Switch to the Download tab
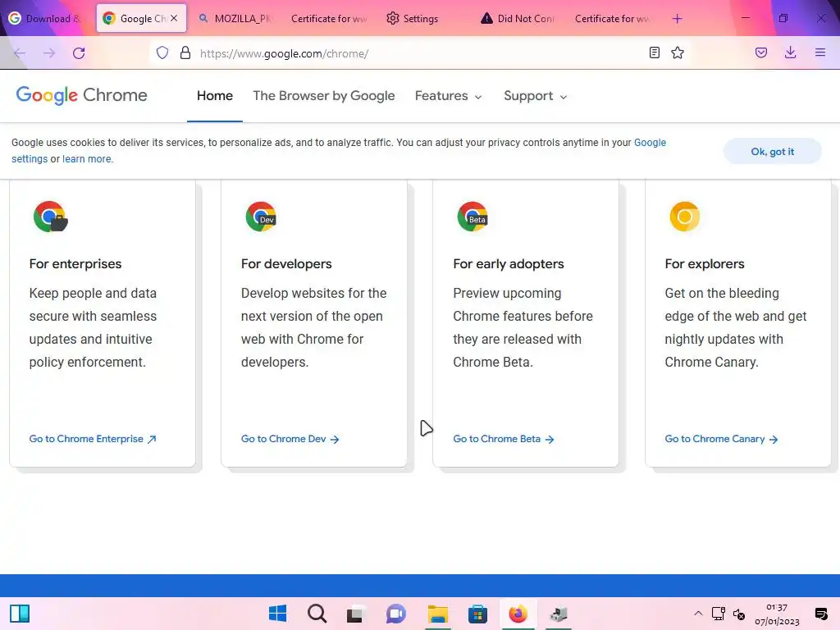Viewport: 840px width, 630px height. (x=45, y=19)
